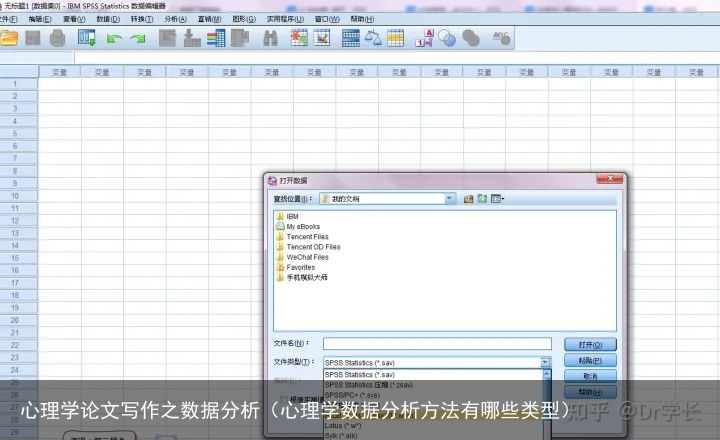Click the Save file toolbar icon
Screen dimensions: 720x440
(33, 38)
